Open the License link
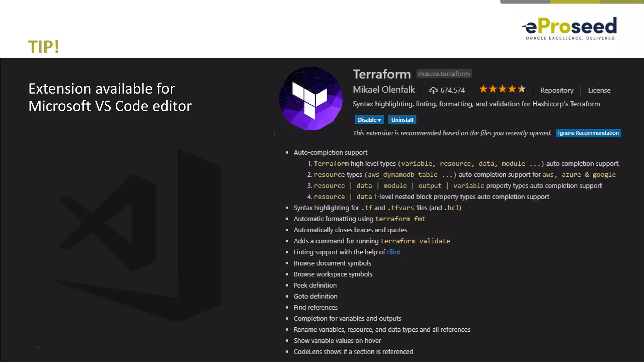Image resolution: width=644 pixels, height=362 pixels. tap(599, 90)
